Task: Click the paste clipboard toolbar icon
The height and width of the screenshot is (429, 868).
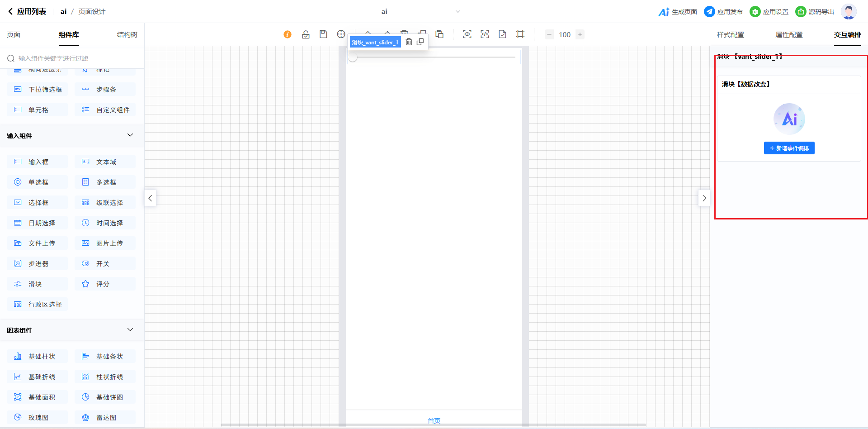Action: point(439,34)
